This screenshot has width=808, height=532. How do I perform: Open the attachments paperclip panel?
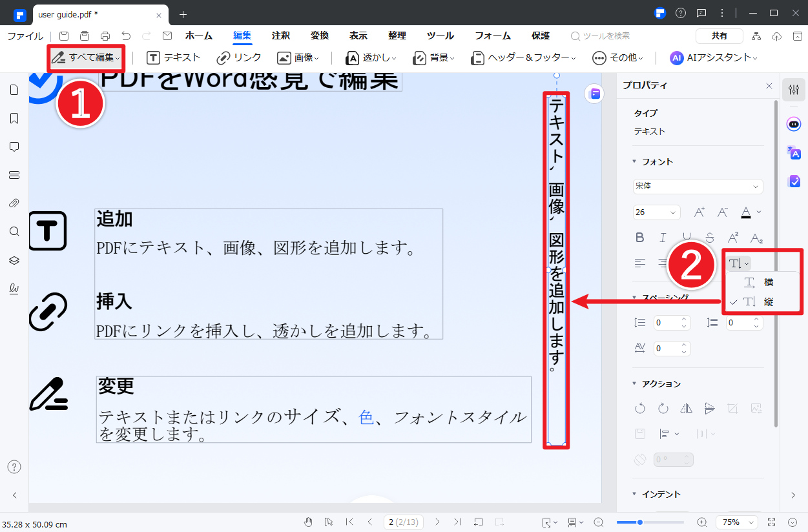coord(14,203)
